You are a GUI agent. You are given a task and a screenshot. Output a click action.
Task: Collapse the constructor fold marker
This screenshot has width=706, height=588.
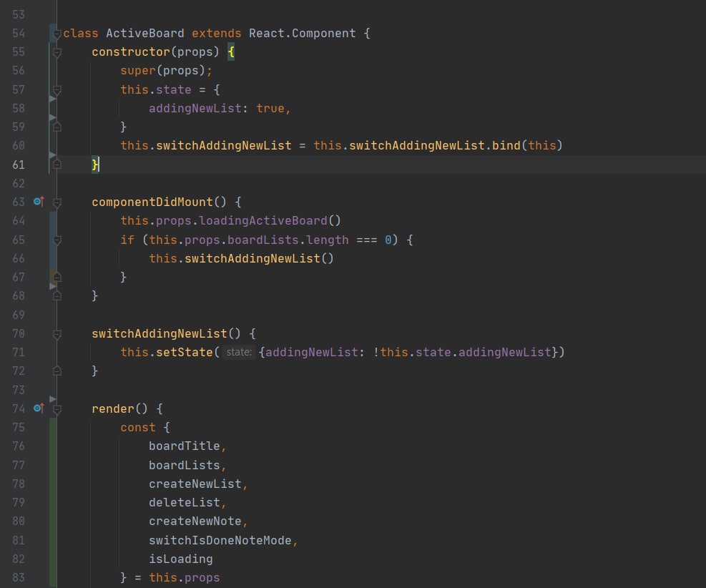(x=57, y=53)
